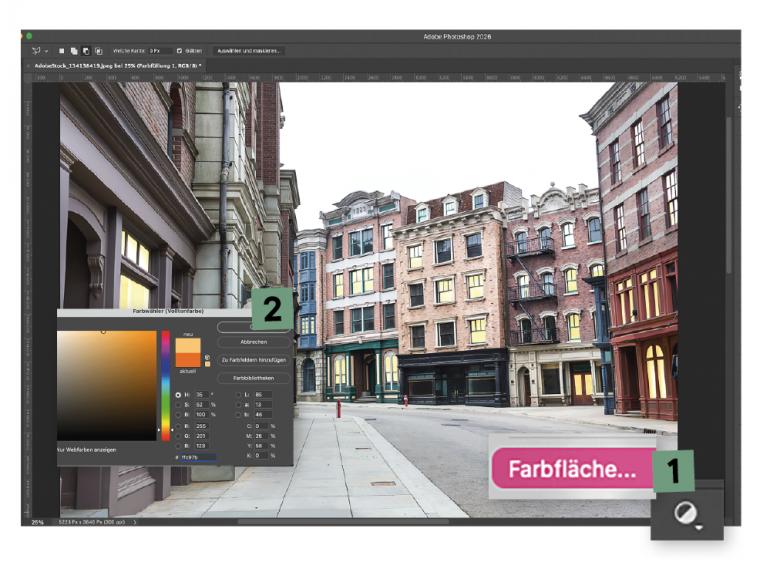The width and height of the screenshot is (770, 569).
Task: Click the 'neu' new color swatch
Action: coord(188,345)
